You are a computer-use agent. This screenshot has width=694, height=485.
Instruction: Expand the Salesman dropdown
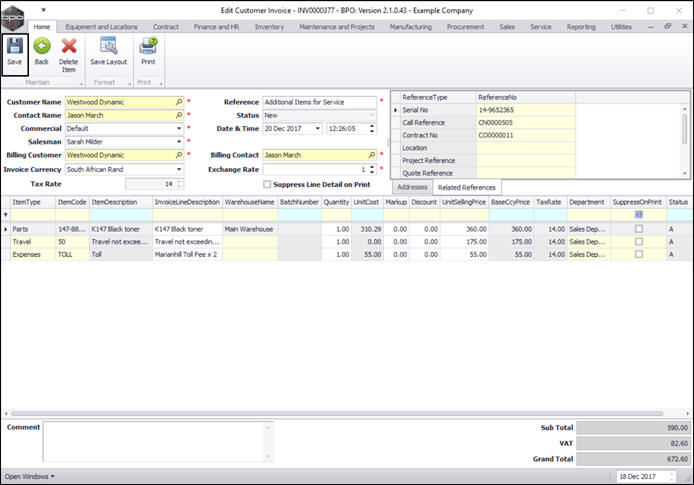click(179, 142)
